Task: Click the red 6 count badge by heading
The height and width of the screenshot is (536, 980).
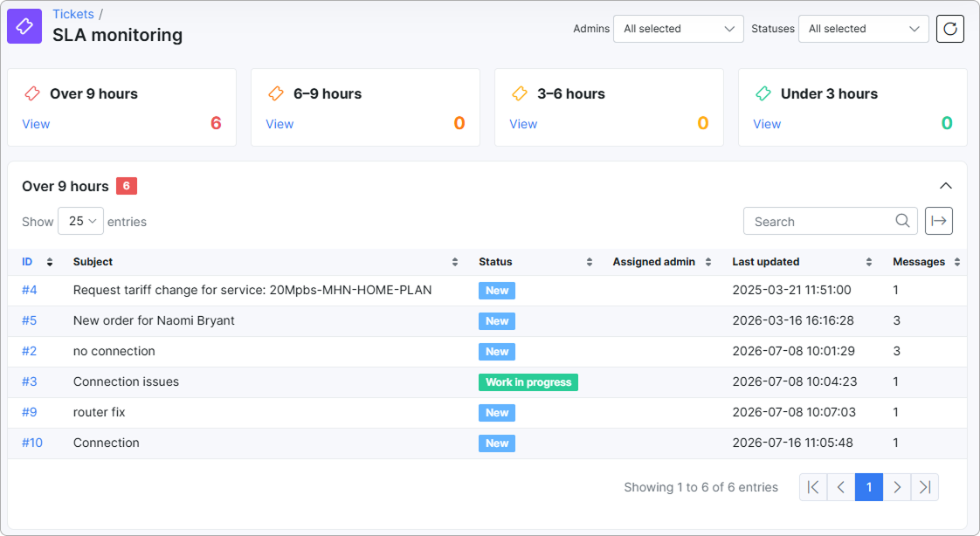Action: (x=127, y=186)
